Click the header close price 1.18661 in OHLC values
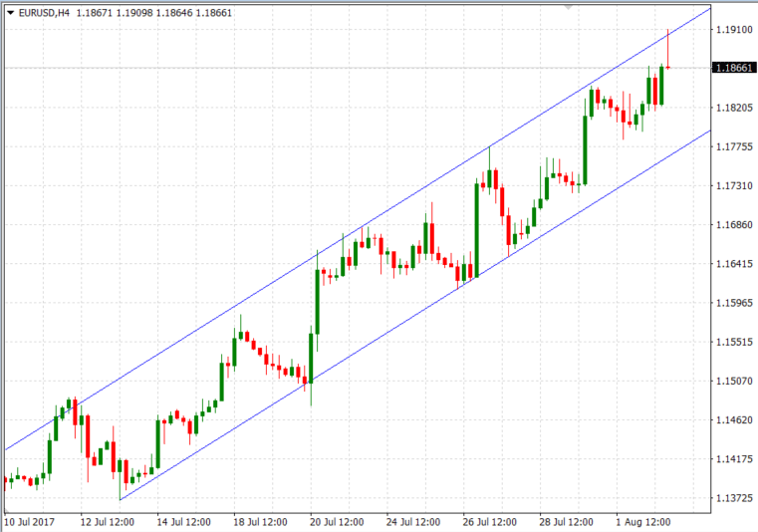The height and width of the screenshot is (532, 758). pyautogui.click(x=214, y=13)
